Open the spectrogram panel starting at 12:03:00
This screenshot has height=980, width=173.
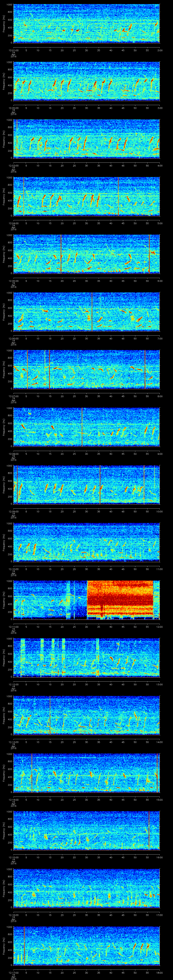coord(87,139)
